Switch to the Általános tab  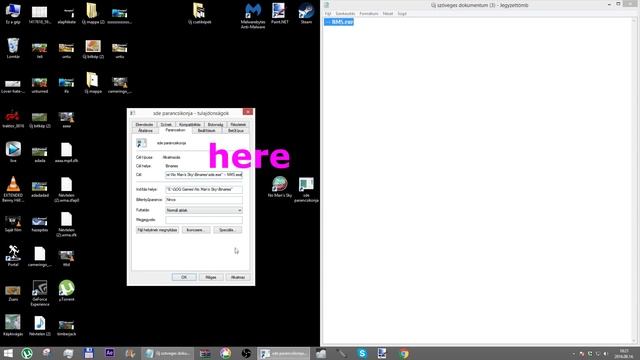(x=145, y=131)
